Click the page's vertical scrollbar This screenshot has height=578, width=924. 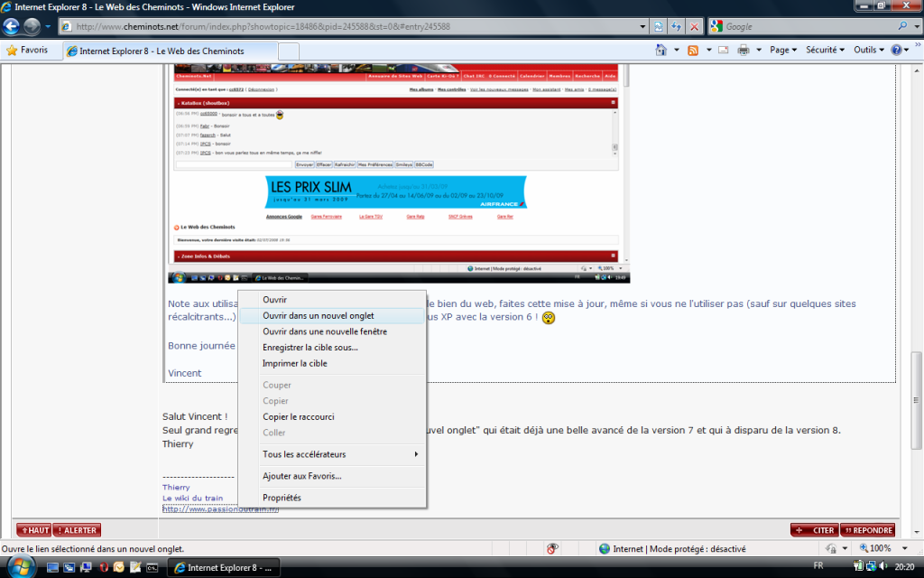coord(917,400)
